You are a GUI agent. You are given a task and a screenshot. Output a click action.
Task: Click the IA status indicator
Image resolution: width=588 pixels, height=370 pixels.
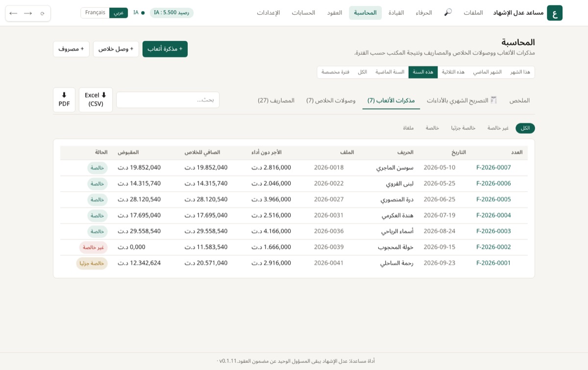(x=139, y=13)
